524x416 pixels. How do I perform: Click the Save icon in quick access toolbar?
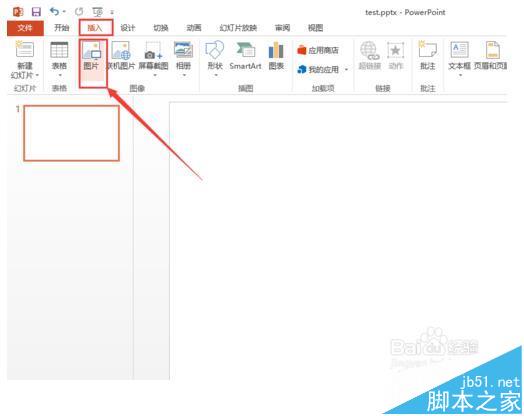click(x=36, y=12)
